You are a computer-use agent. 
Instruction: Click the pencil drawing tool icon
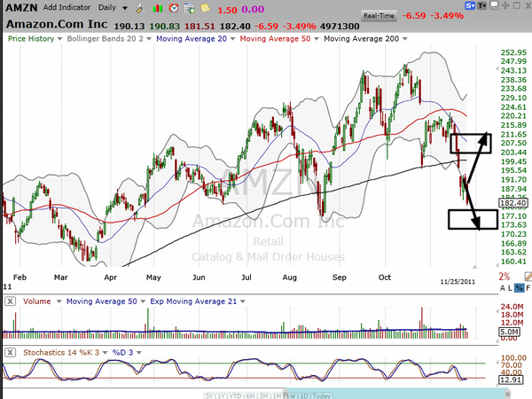pos(528,276)
